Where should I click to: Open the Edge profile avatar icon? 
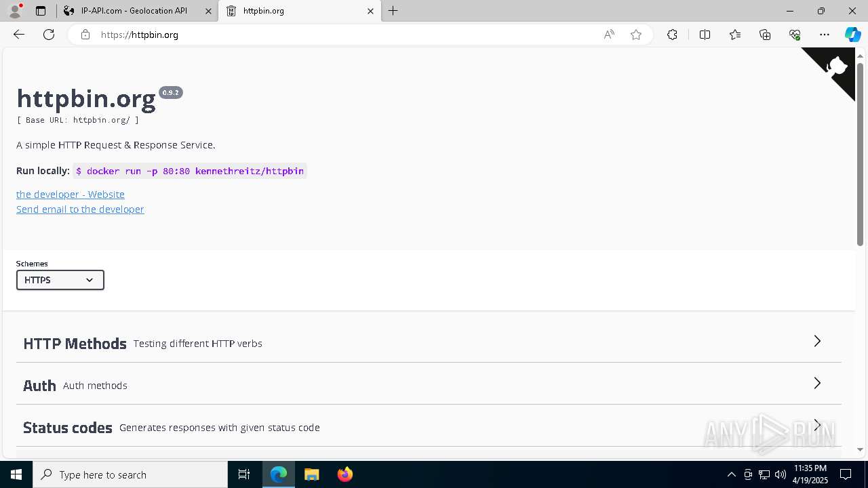15,11
